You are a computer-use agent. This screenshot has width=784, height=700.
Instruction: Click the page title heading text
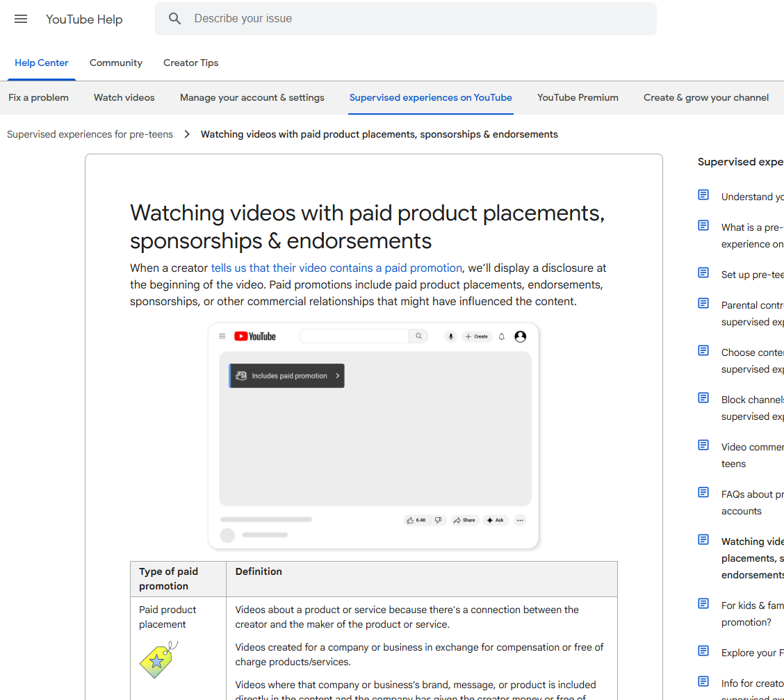tap(368, 227)
